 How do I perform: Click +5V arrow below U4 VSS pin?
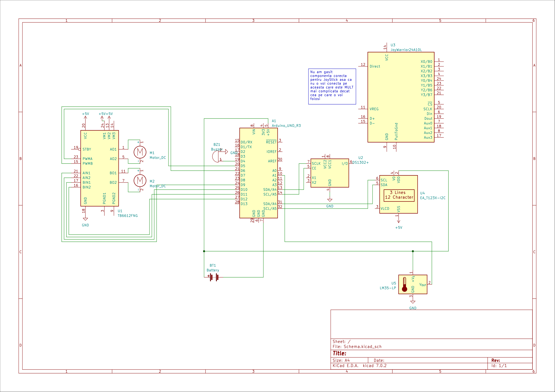tap(399, 221)
